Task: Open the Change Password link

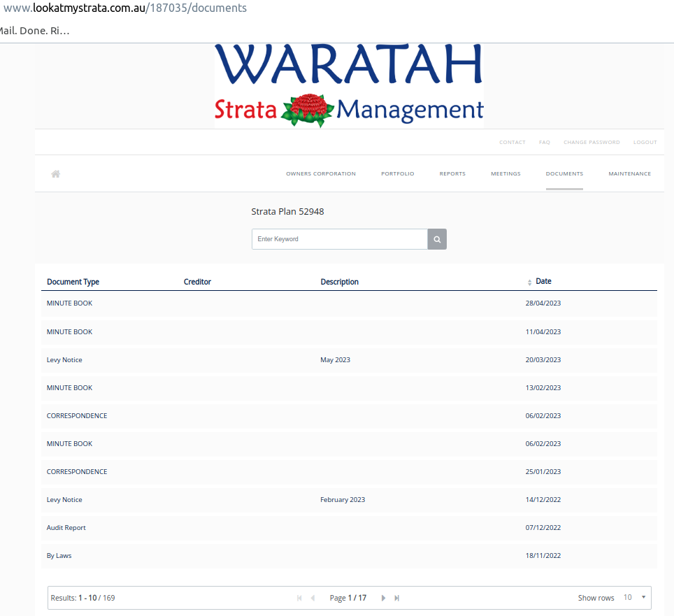Action: (591, 142)
